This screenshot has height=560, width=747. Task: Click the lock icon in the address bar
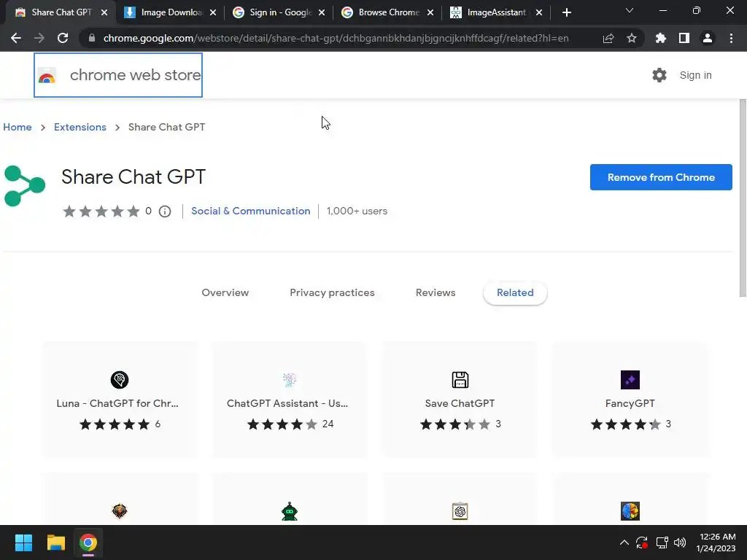(92, 38)
